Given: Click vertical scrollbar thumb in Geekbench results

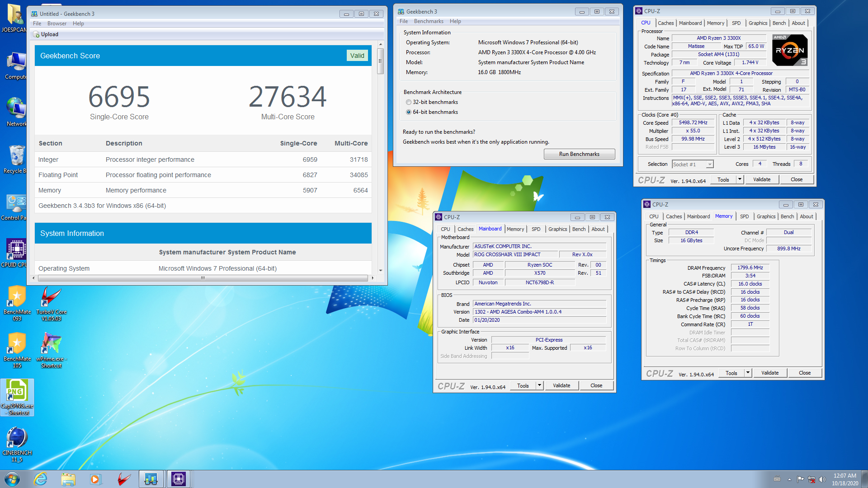Looking at the screenshot, I should coord(381,61).
